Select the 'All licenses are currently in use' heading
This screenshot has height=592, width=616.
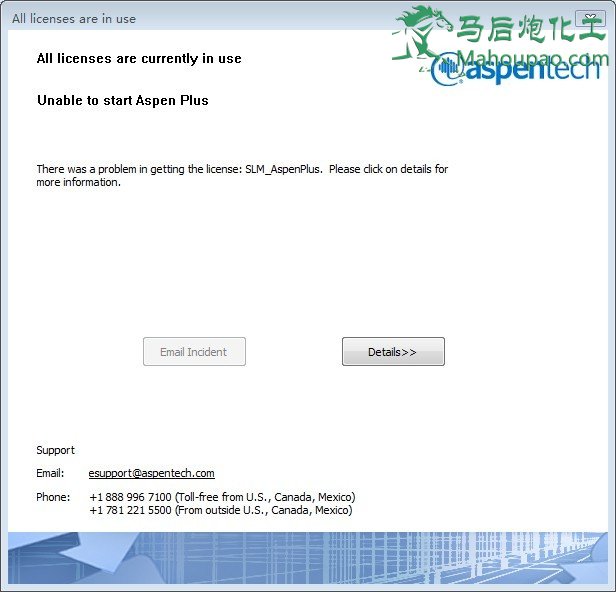click(139, 59)
